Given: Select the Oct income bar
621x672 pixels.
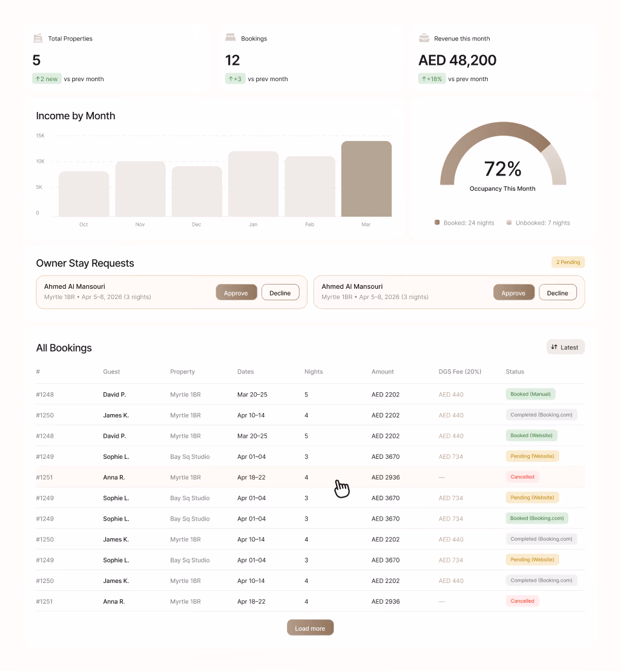Looking at the screenshot, I should point(84,194).
